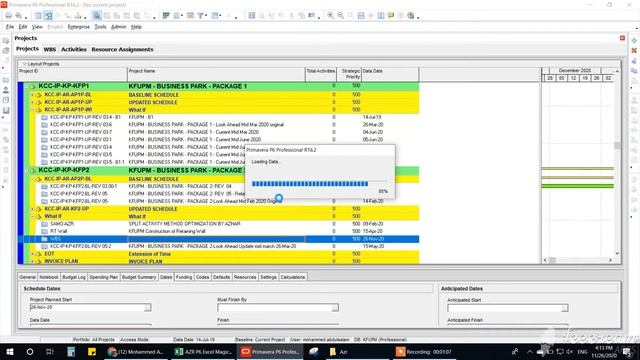Viewport: 640px width, 360px height.
Task: Open the Windows Start menu
Action: click(10, 351)
